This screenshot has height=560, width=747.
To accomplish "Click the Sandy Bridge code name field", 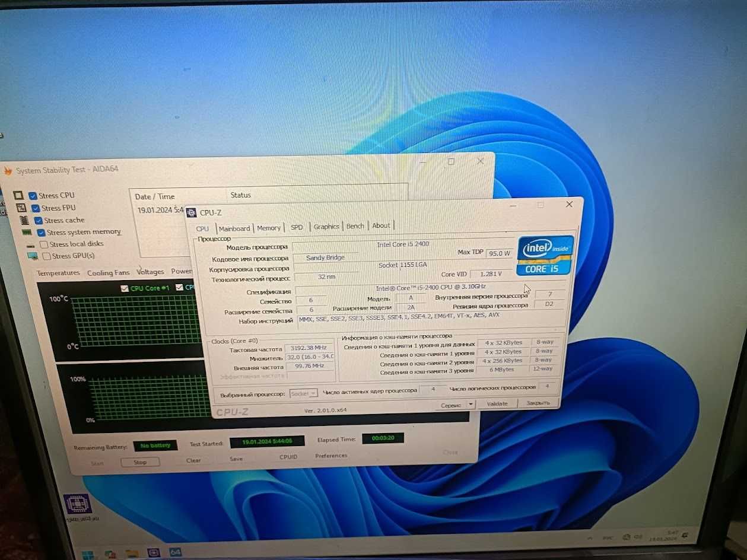I will pos(325,257).
